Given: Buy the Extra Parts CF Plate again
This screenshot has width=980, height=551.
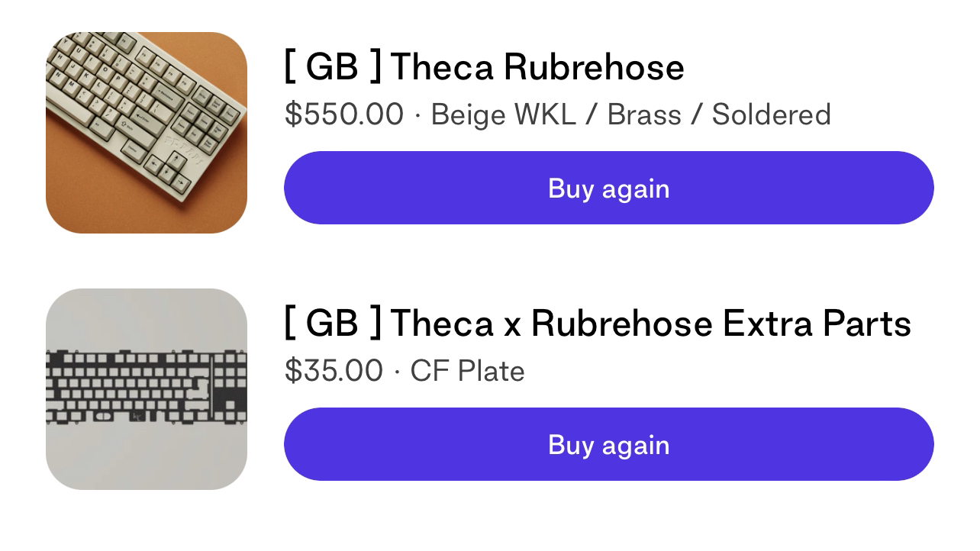Looking at the screenshot, I should [x=609, y=444].
